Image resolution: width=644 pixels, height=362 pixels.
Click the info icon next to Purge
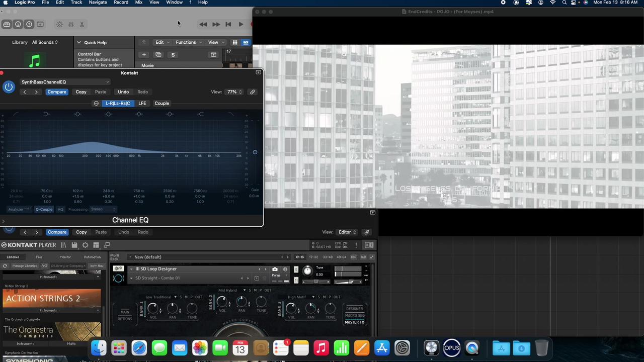point(285,269)
